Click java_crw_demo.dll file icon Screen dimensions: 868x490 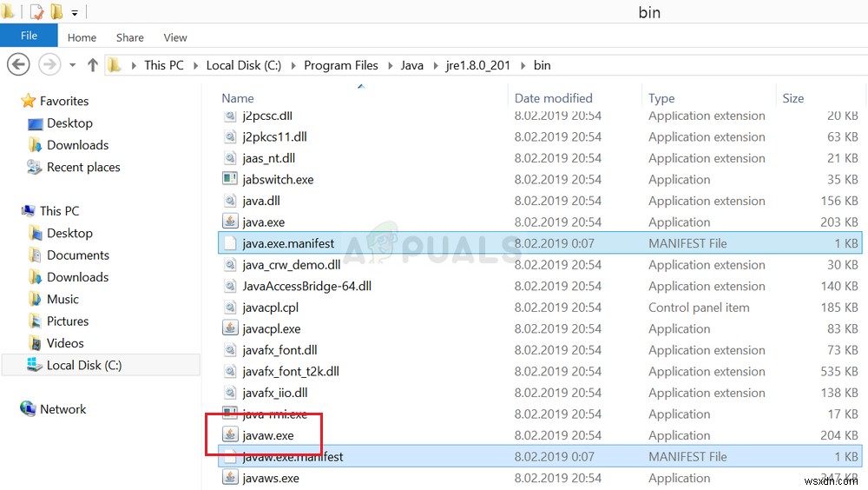tap(230, 265)
